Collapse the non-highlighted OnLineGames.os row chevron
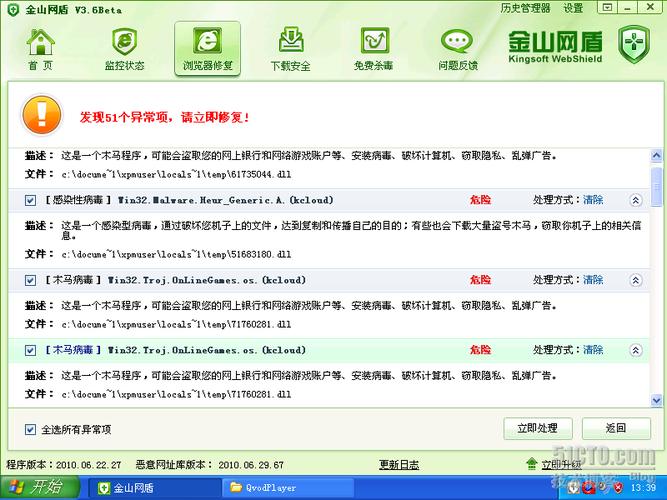The height and width of the screenshot is (500, 667). pos(636,280)
